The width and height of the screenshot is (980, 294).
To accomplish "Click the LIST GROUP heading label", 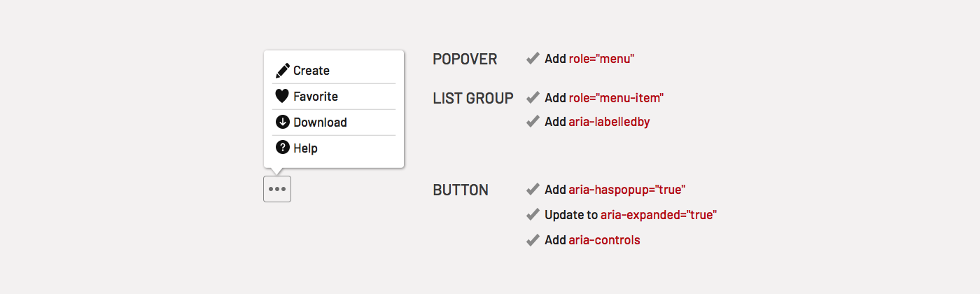I will point(473,99).
